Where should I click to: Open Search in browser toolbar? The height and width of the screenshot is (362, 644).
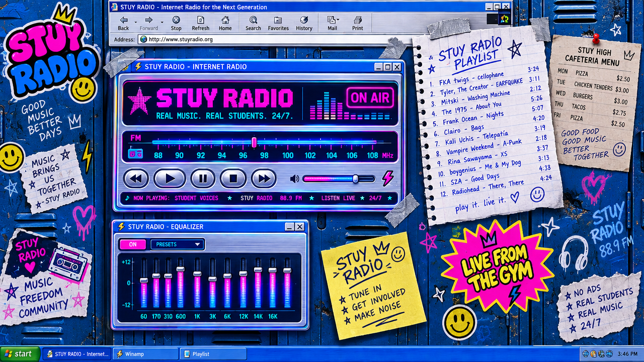pyautogui.click(x=253, y=23)
